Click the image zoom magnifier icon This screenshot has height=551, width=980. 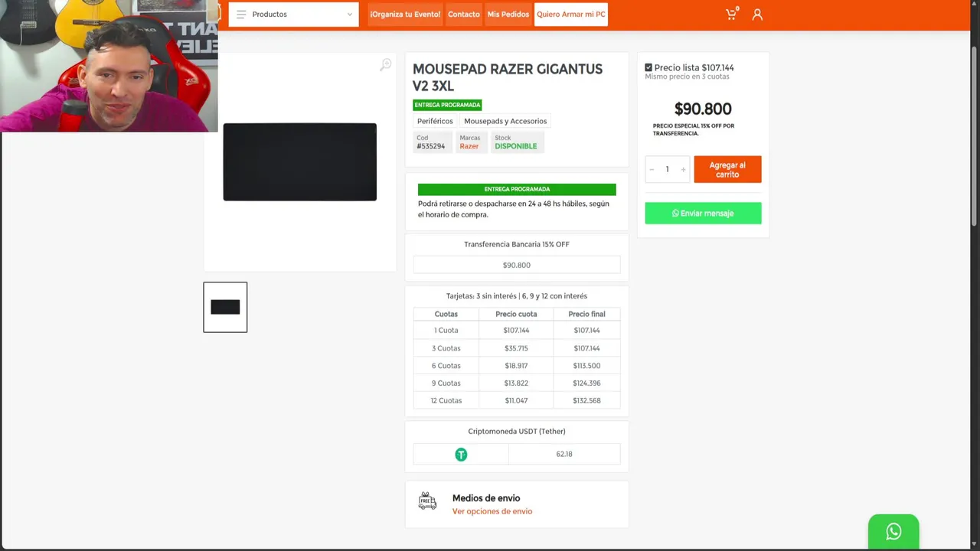385,65
